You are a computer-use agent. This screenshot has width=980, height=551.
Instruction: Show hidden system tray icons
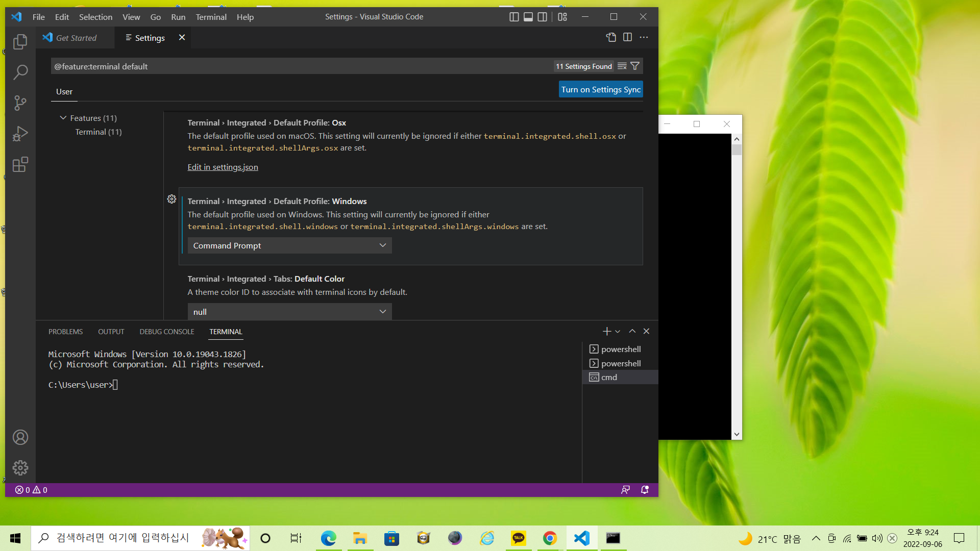point(816,538)
